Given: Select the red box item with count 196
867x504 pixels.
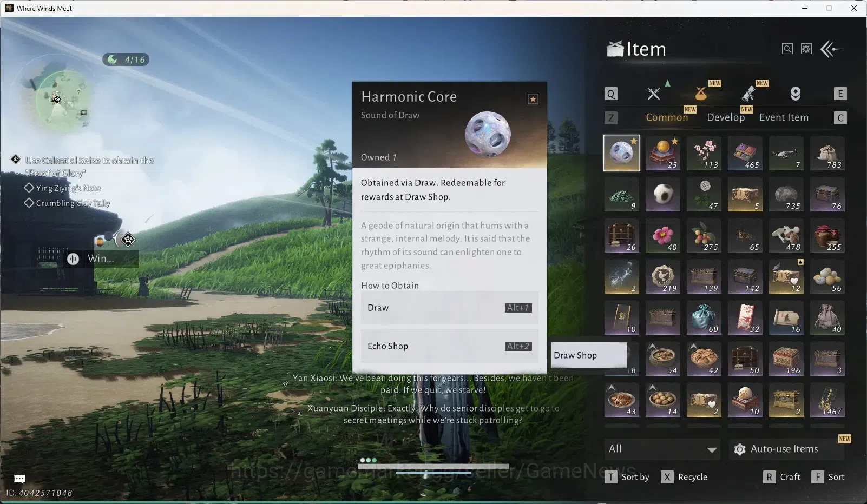Looking at the screenshot, I should click(x=786, y=359).
